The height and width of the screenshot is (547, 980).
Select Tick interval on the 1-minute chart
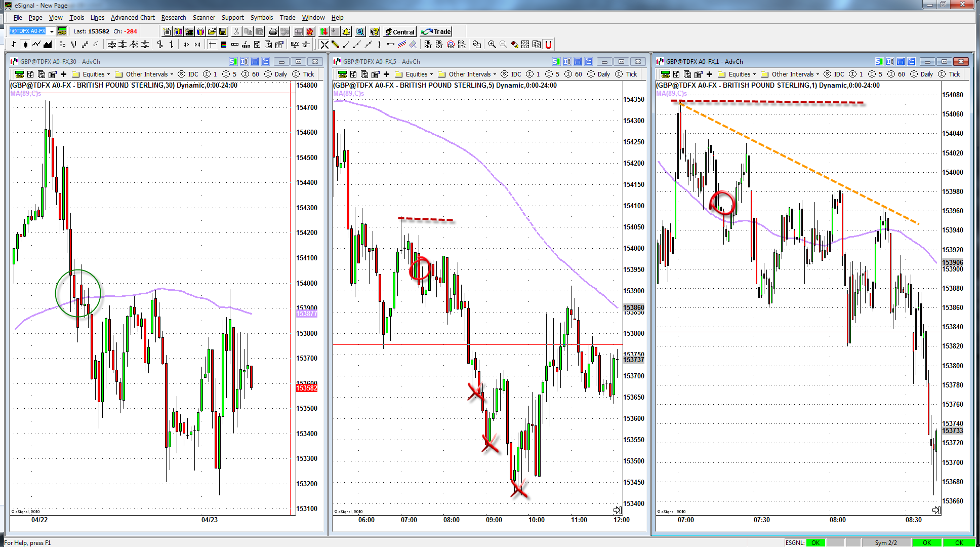click(x=949, y=74)
